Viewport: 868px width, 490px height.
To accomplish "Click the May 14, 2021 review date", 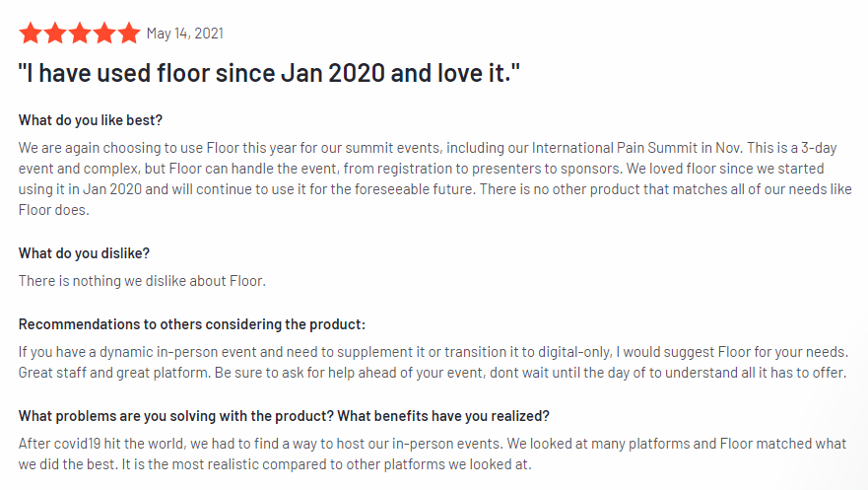I will (185, 34).
